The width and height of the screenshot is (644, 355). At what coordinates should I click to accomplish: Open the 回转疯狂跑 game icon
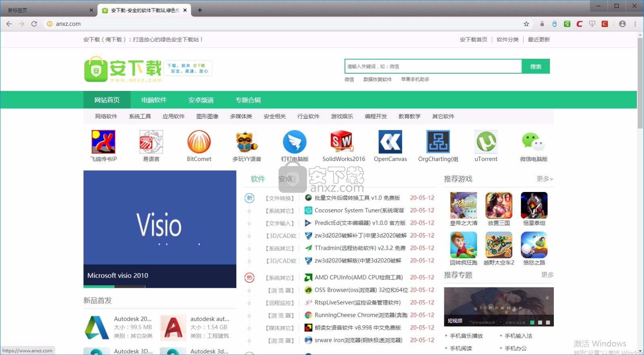(x=464, y=245)
